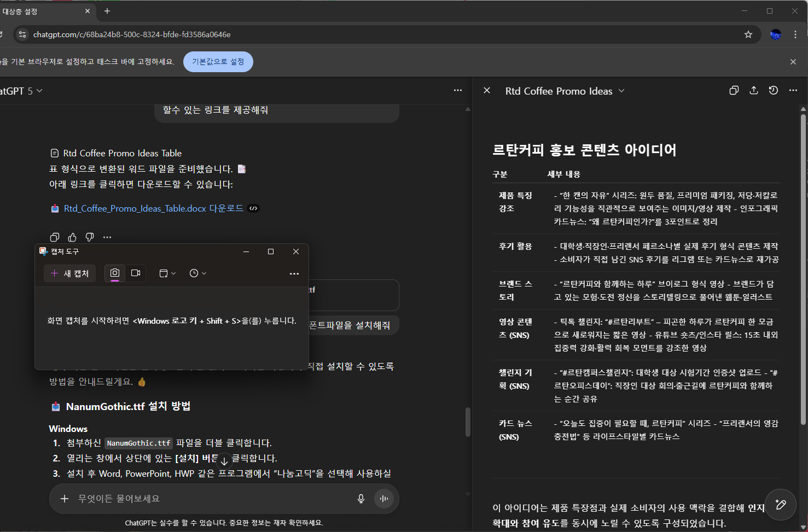Open capture shape dropdown in Snipping Tool
Screen dimensions: 808x532
click(167, 273)
